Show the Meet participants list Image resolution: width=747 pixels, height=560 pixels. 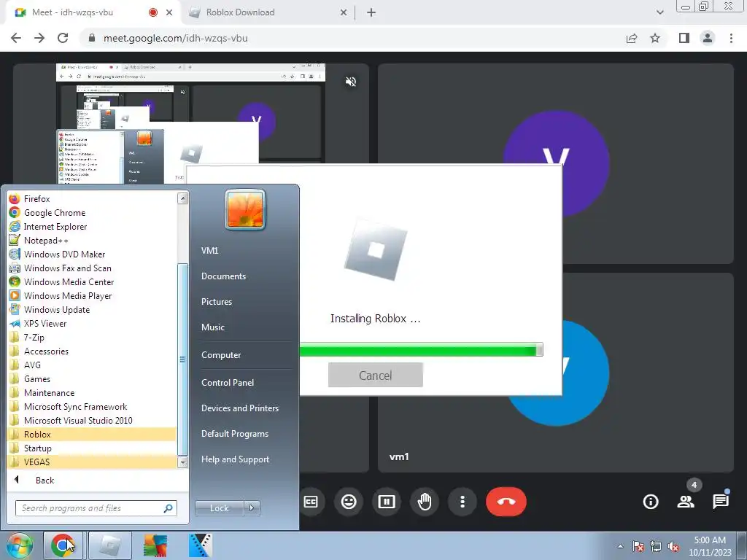pyautogui.click(x=686, y=502)
